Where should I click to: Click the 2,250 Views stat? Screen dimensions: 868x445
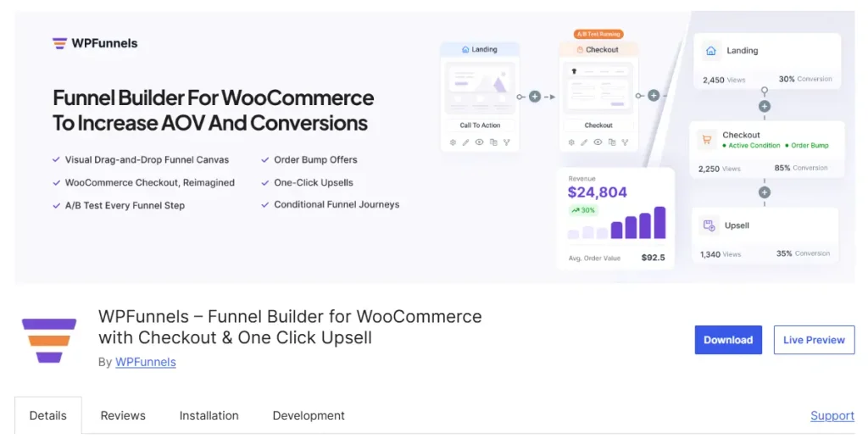pos(719,169)
